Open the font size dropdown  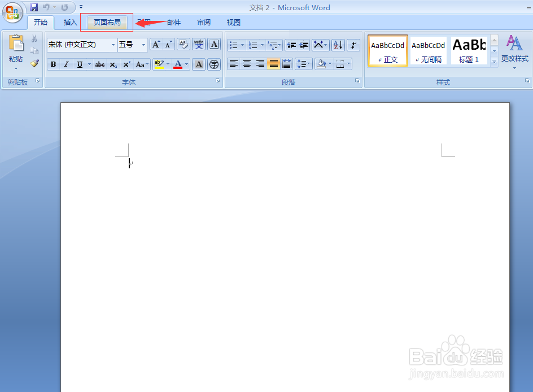pos(143,45)
